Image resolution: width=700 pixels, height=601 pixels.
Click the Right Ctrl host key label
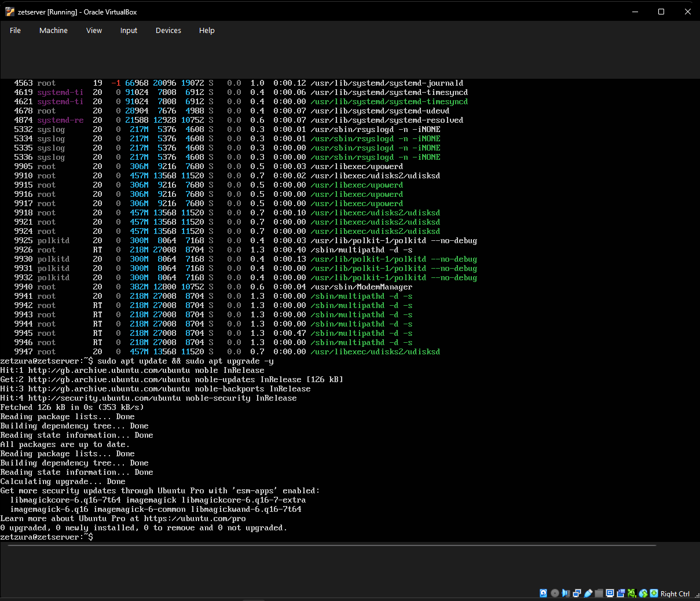pos(675,593)
